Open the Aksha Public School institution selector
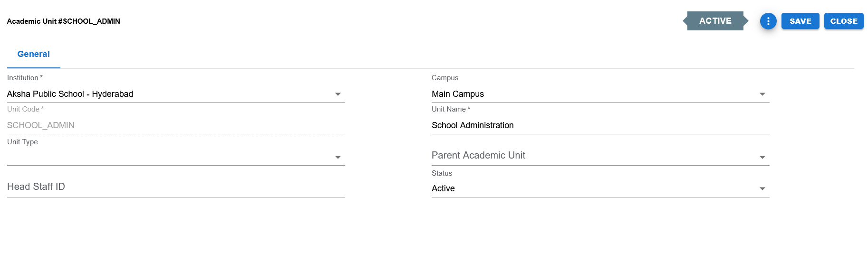This screenshot has height=253, width=868. coord(176,94)
